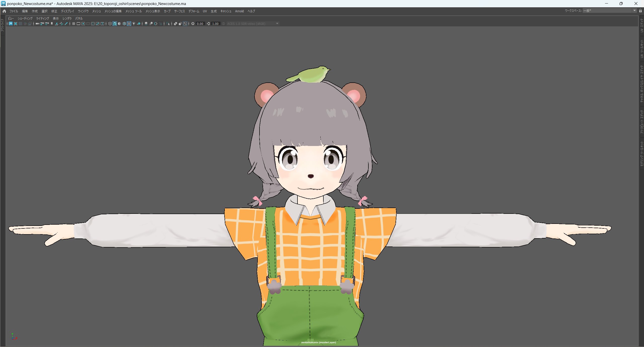Image resolution: width=644 pixels, height=347 pixels.
Task: Click the exposure value field showing 0.00
Action: [x=200, y=24]
